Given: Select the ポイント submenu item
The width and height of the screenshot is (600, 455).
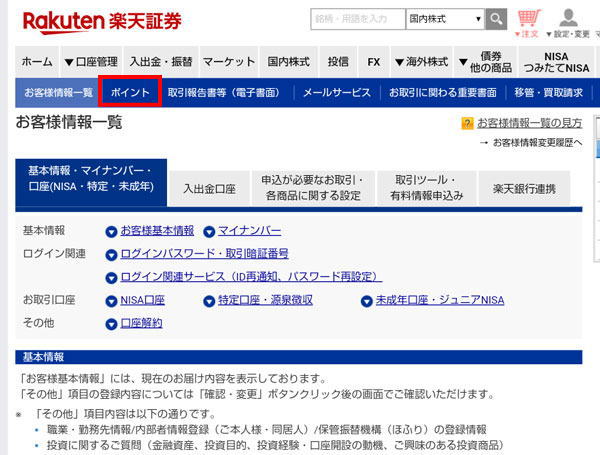Looking at the screenshot, I should (131, 92).
